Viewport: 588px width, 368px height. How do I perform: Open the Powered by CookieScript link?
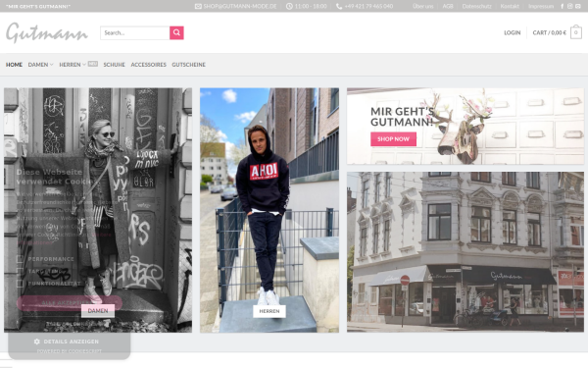[69, 351]
